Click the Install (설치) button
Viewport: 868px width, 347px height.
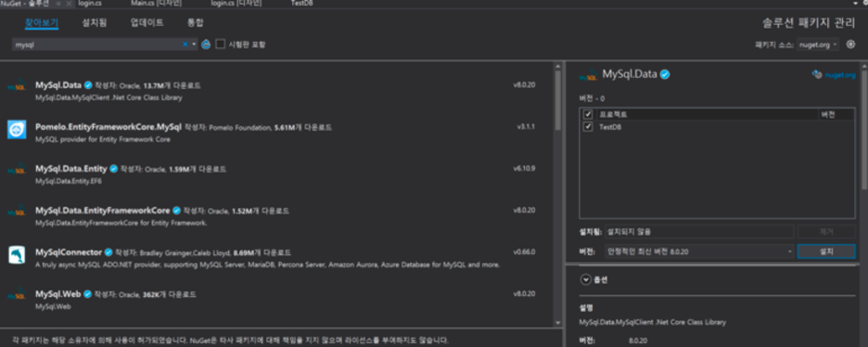coord(826,251)
